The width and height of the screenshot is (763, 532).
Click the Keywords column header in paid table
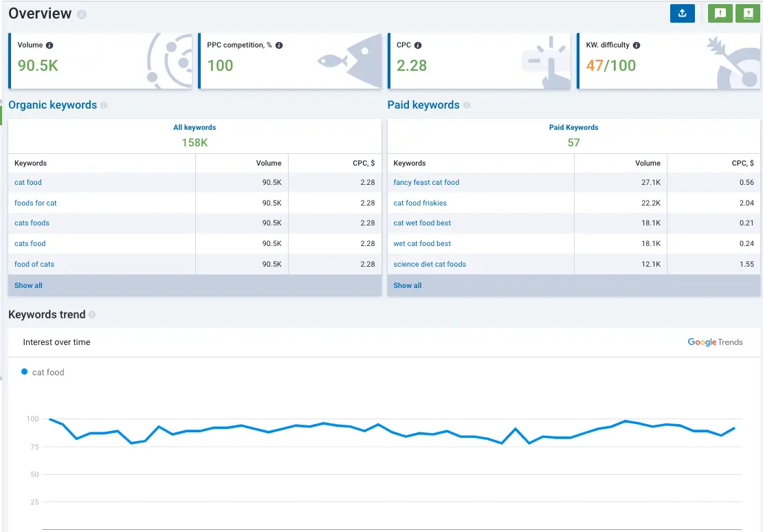pyautogui.click(x=410, y=164)
